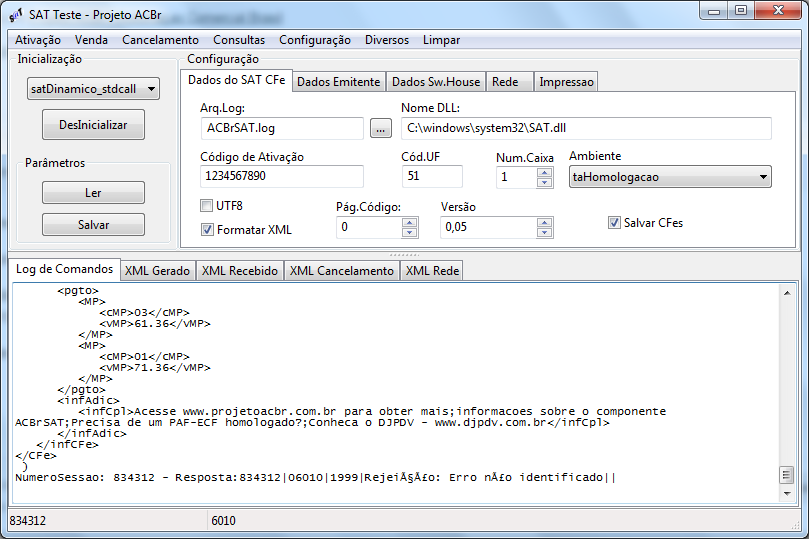
Task: Decrease Versão with down arrow
Action: (544, 233)
